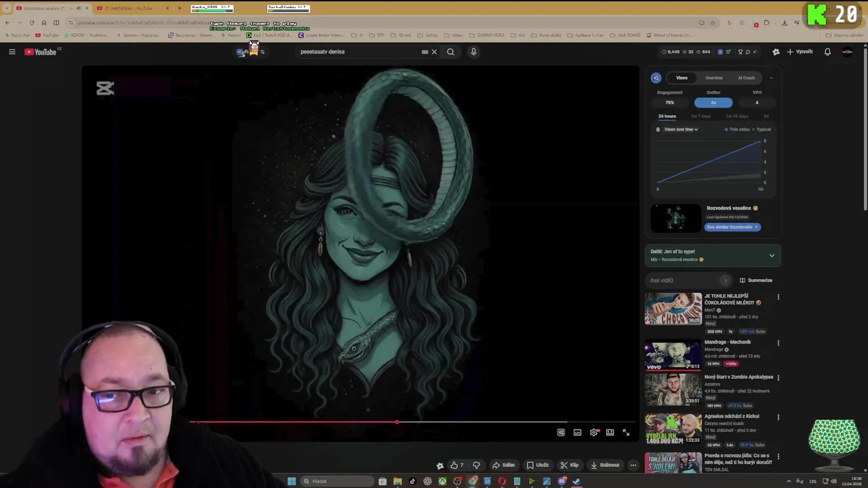
Task: Open the vidIQ badge icon beside Vytvořit
Action: pyautogui.click(x=776, y=52)
